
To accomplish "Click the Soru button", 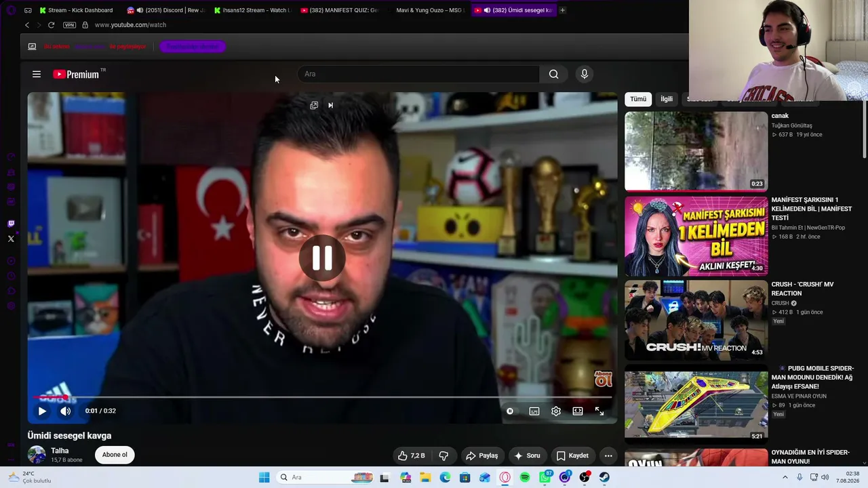I will pyautogui.click(x=527, y=455).
